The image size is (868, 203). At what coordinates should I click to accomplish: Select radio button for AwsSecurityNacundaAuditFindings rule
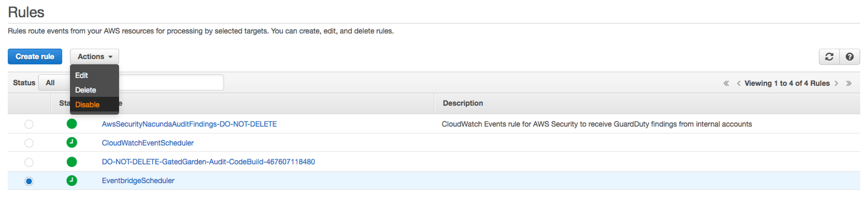pyautogui.click(x=29, y=124)
